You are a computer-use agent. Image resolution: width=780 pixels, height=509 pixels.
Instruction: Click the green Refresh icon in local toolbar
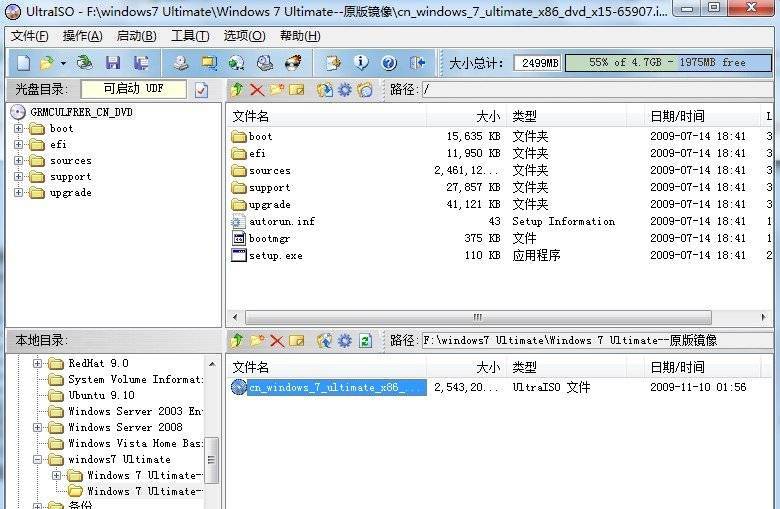pyautogui.click(x=365, y=340)
